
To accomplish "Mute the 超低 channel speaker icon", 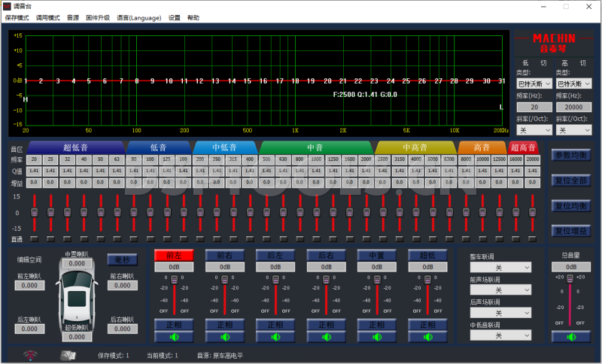I will [428, 337].
